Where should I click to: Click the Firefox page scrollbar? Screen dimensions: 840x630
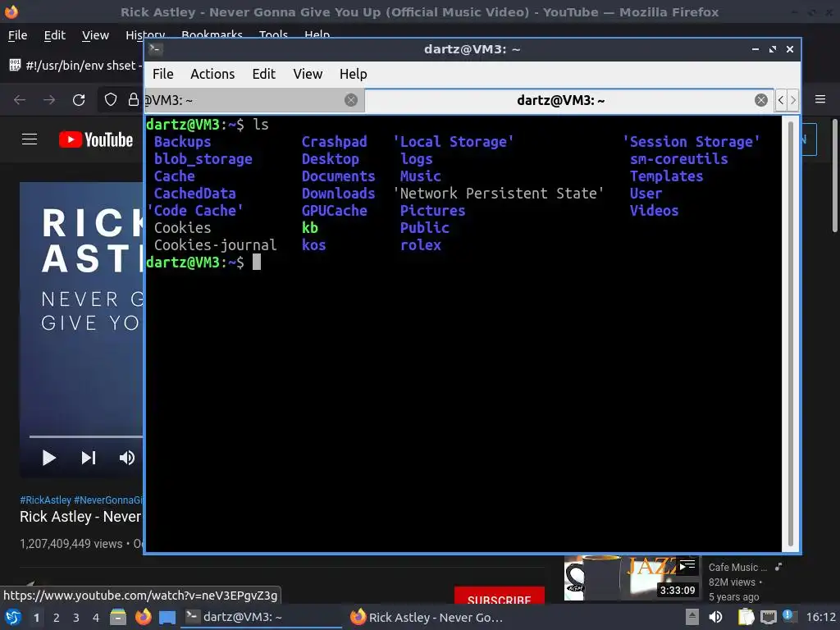click(834, 177)
